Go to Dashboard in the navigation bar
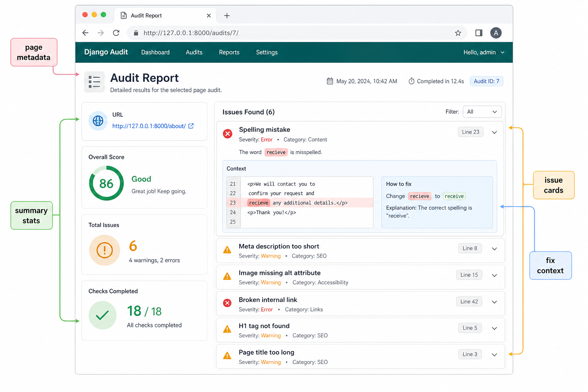This screenshot has width=588, height=392. pos(155,52)
